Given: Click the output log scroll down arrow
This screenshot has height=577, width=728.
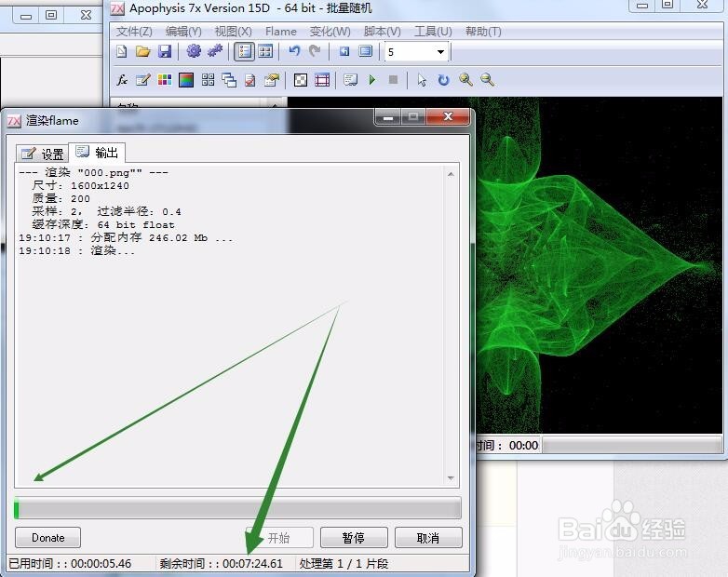Looking at the screenshot, I should tap(451, 478).
